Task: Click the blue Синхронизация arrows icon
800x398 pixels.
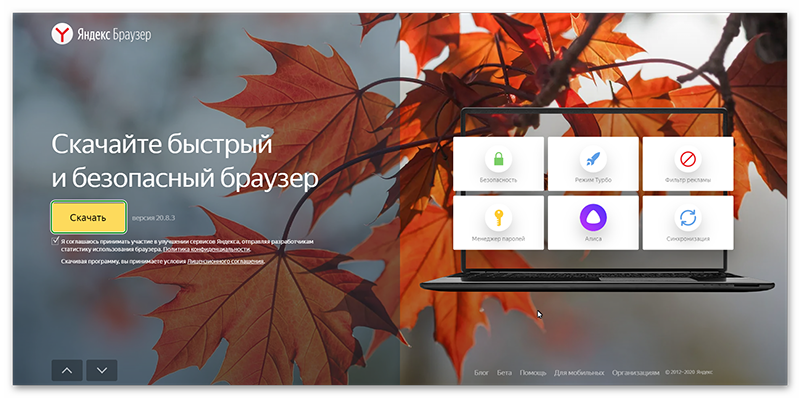Action: (688, 218)
